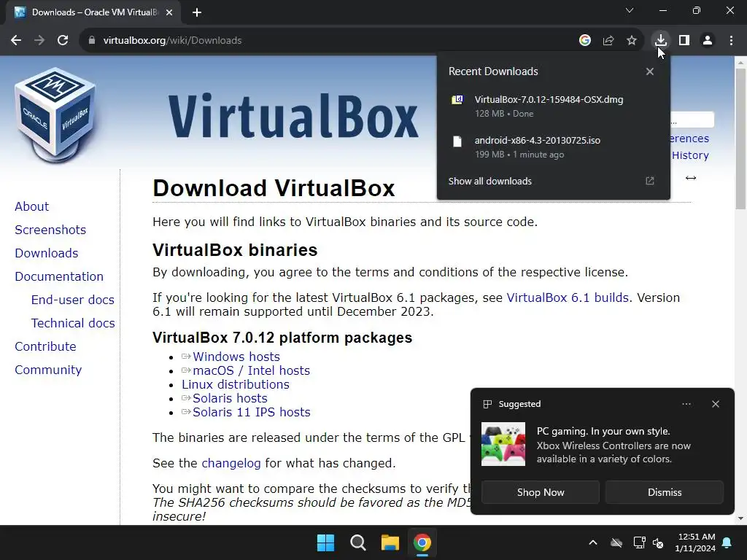Open Chrome three-dot menu
747x560 pixels.
tap(731, 41)
